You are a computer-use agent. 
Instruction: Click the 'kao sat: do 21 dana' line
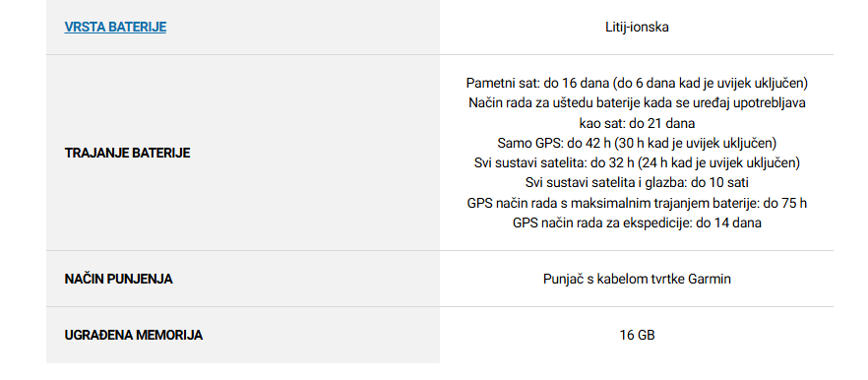(637, 123)
